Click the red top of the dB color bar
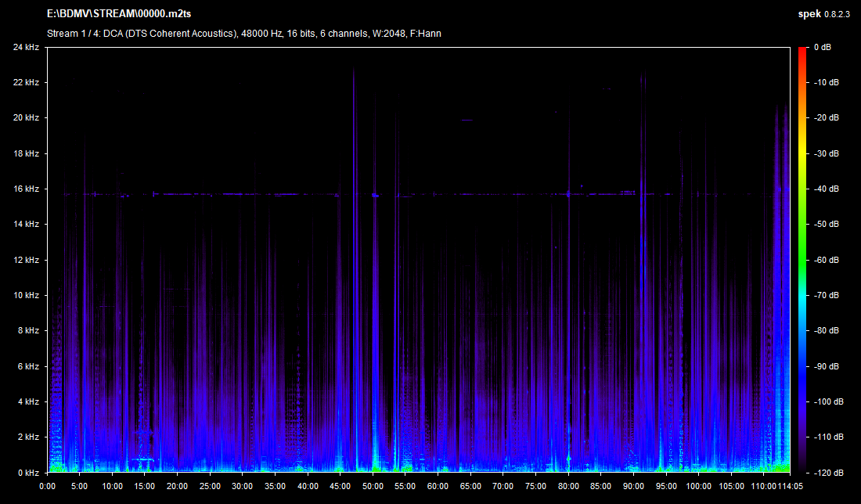Screen dimensions: 861x504 click(802, 52)
